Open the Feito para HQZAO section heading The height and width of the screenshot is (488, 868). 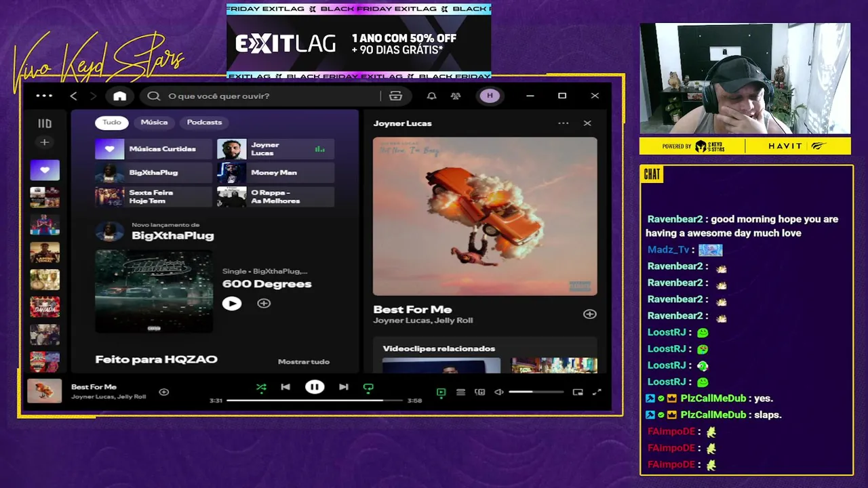156,360
